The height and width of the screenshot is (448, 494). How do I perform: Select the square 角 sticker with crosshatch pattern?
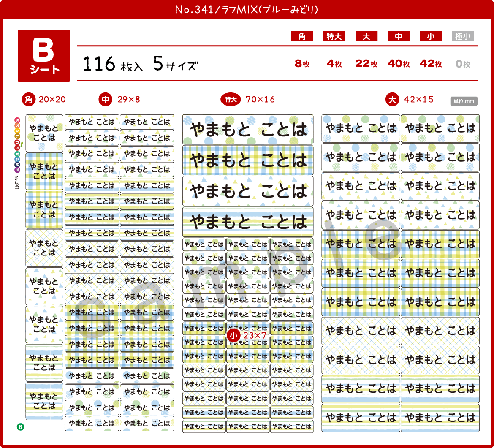pos(44,248)
